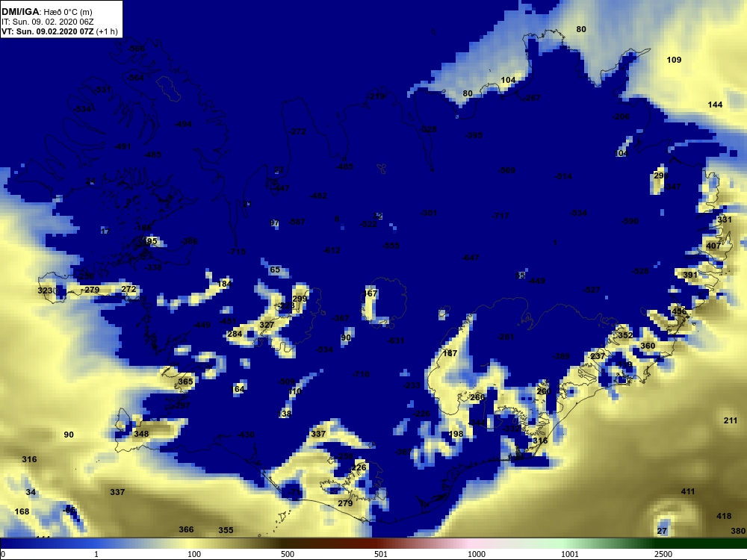Image resolution: width=747 pixels, height=560 pixels.
Task: Click the value 323 on the western peninsula tip
Action: click(x=45, y=290)
